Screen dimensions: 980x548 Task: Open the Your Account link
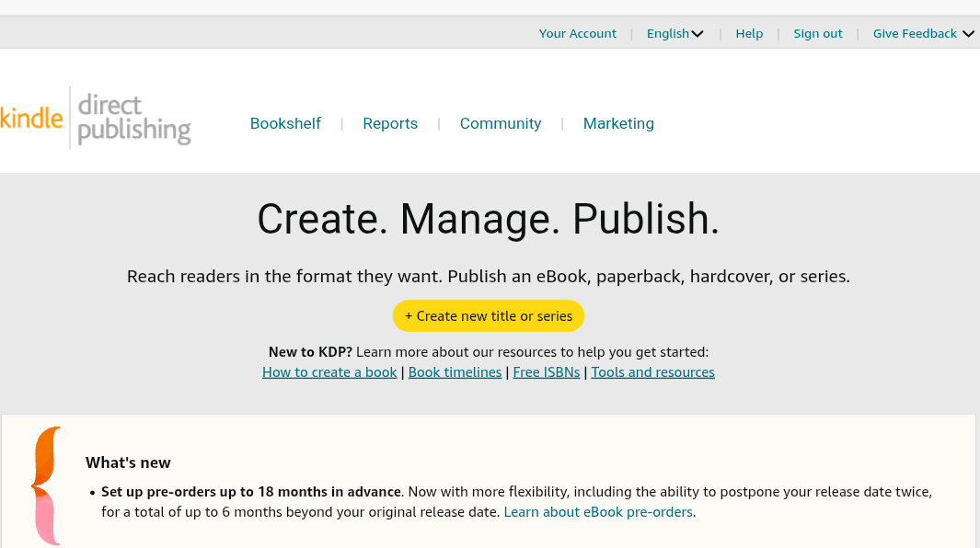[x=578, y=34]
